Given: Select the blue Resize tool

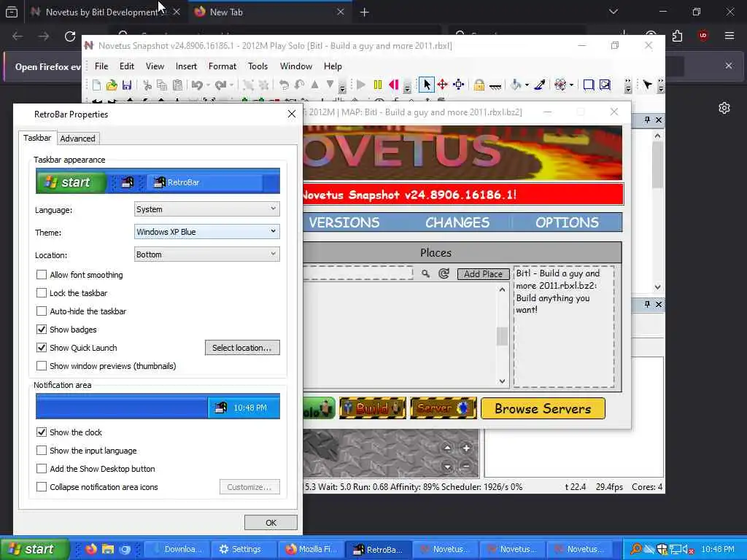Looking at the screenshot, I should 459,85.
